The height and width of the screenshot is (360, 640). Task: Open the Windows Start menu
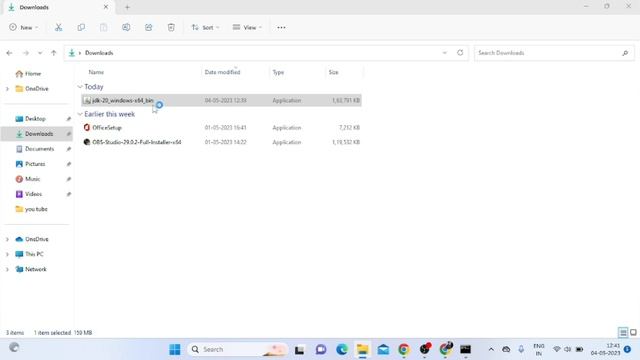tap(175, 349)
